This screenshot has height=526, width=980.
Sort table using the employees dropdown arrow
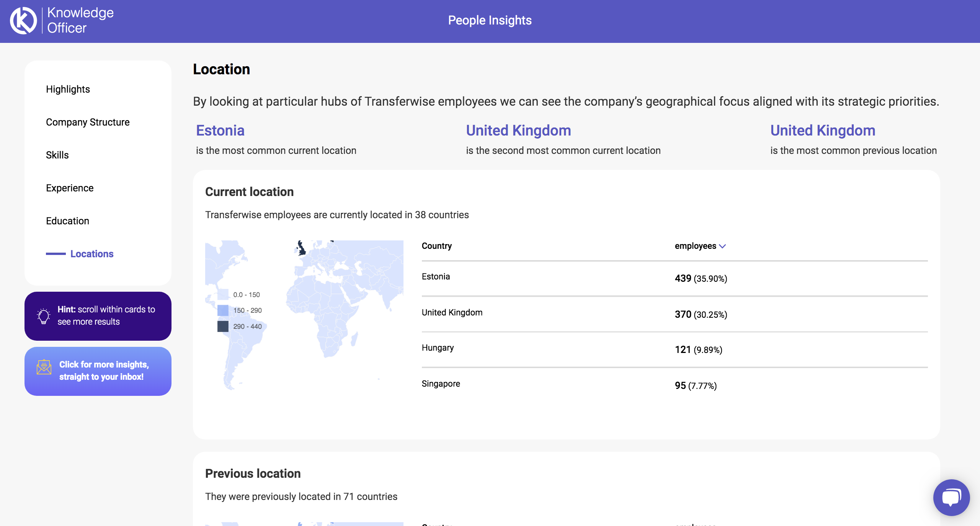(724, 247)
